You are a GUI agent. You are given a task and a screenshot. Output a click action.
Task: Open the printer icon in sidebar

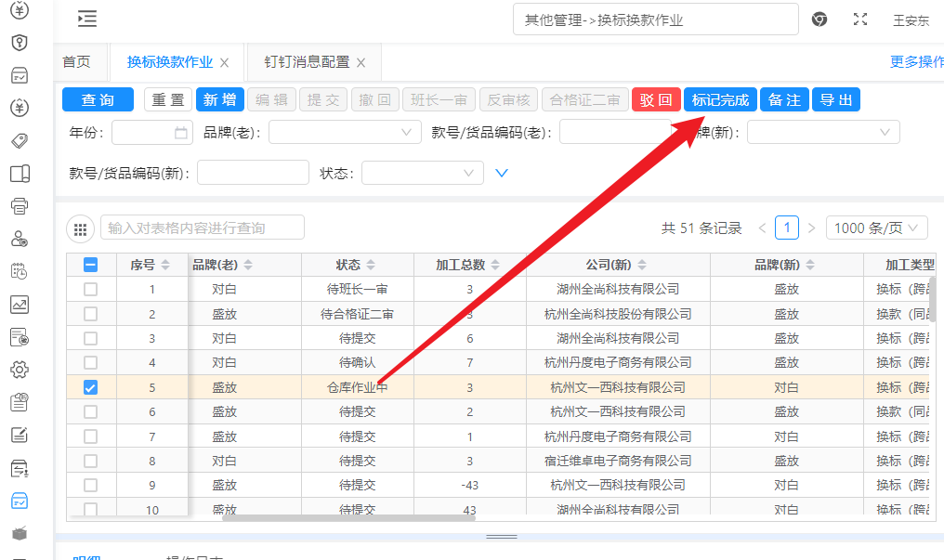point(20,205)
